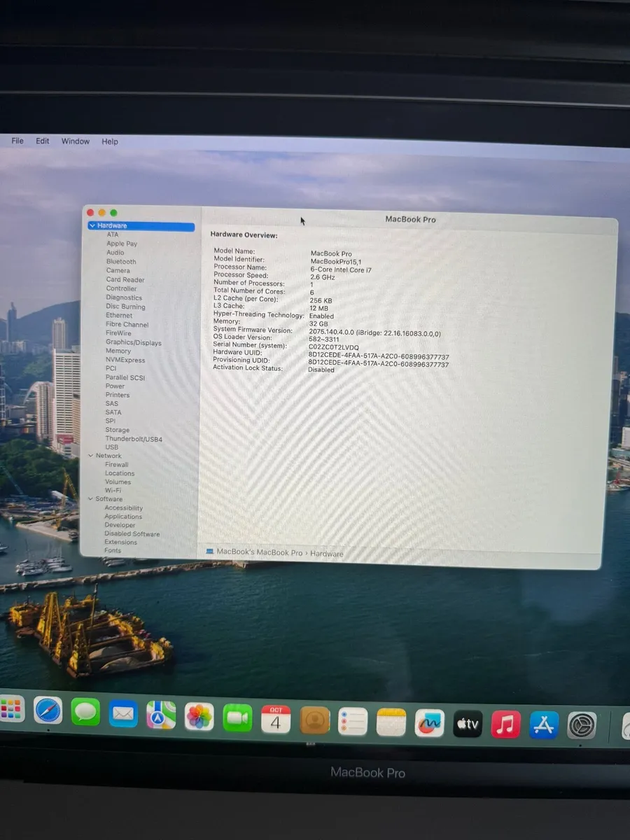630x840 pixels.
Task: Collapse the Software section
Action: pyautogui.click(x=92, y=499)
